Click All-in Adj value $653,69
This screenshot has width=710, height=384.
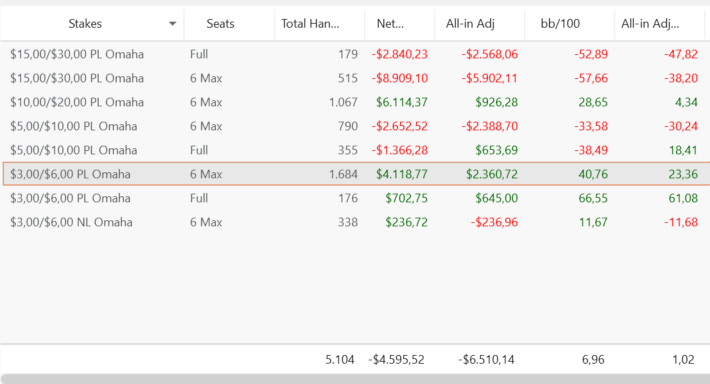(496, 150)
